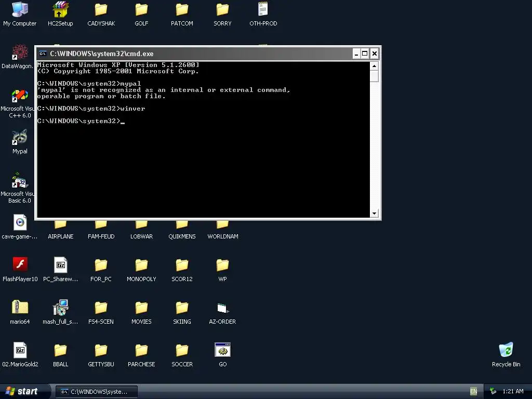Select the AZ-ORDER file icon
Screen dimensions: 532x399
222,309
